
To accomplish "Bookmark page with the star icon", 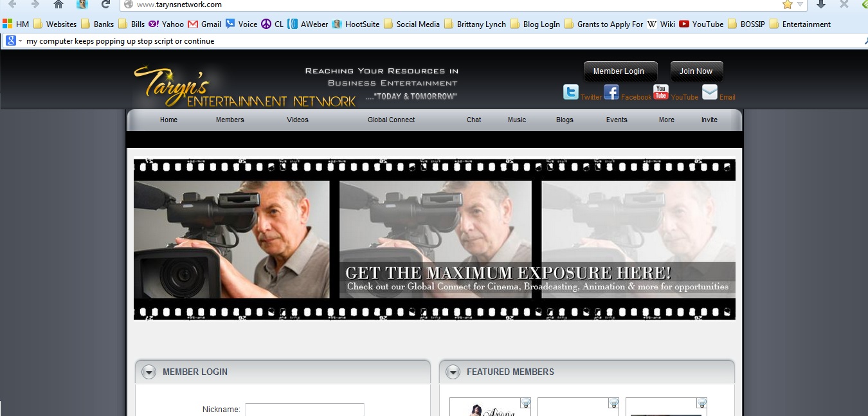I will tap(787, 5).
